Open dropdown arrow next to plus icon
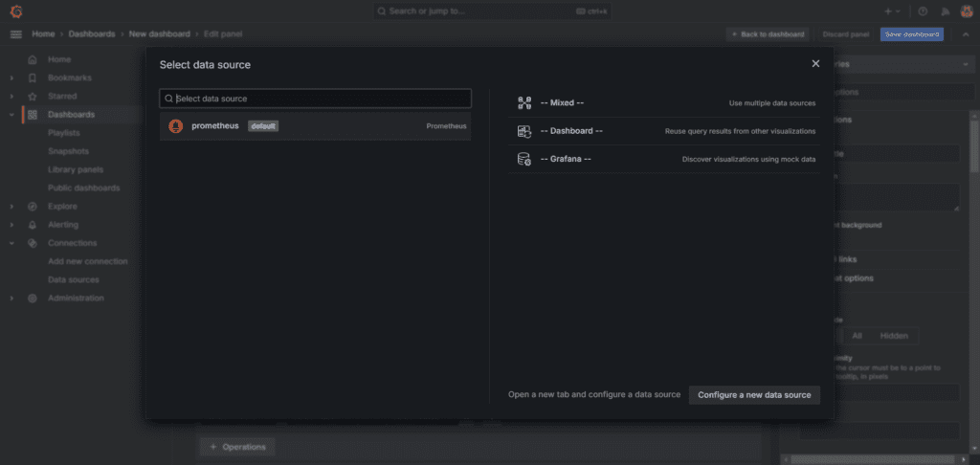 (898, 11)
